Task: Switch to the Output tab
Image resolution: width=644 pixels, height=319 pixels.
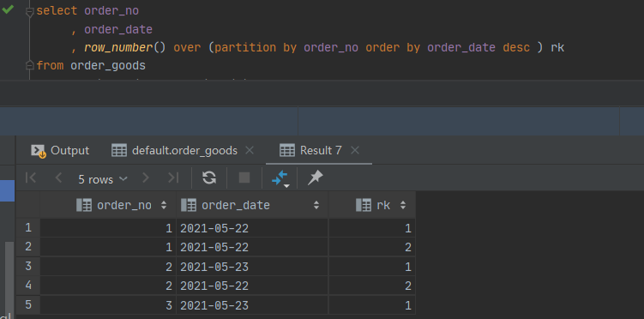Action: (x=60, y=151)
